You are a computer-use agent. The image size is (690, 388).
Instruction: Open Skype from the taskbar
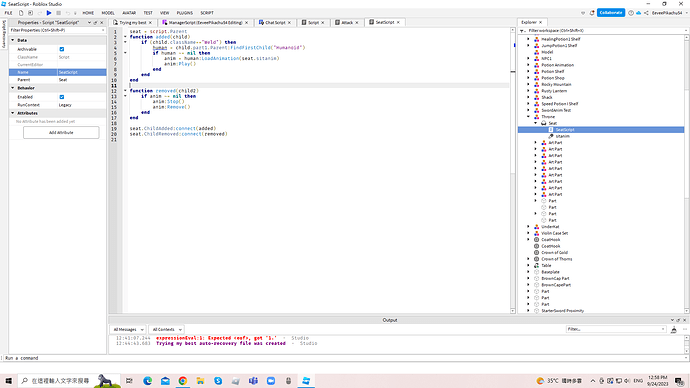[218, 381]
